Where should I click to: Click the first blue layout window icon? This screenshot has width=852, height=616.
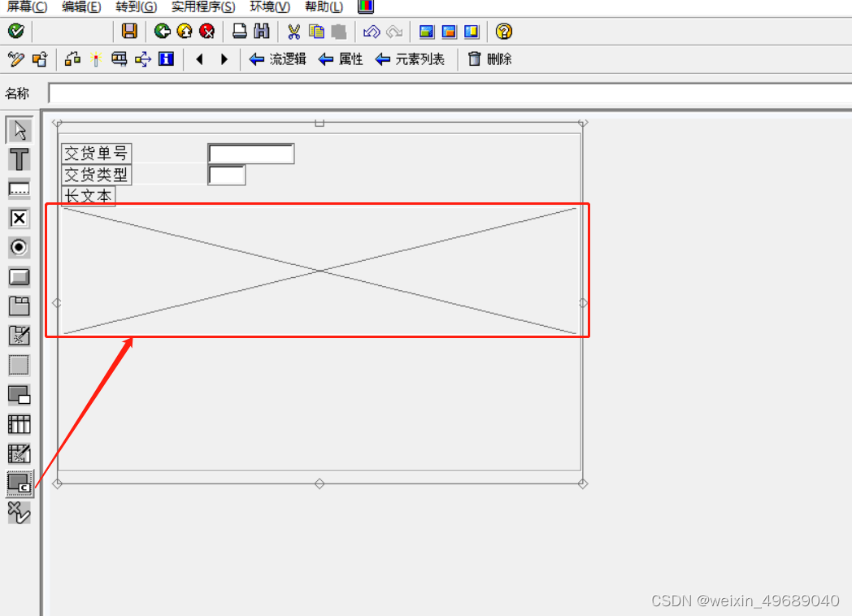coord(427,31)
